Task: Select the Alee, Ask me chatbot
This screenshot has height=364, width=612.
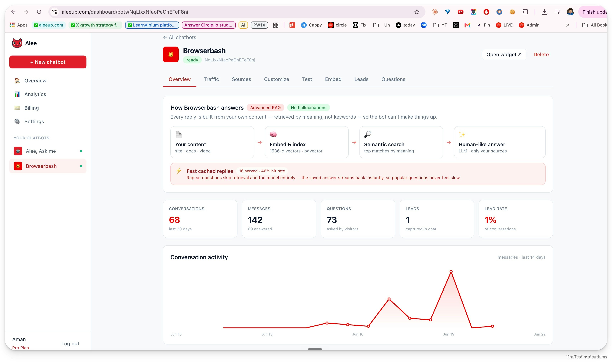Action: tap(48, 151)
